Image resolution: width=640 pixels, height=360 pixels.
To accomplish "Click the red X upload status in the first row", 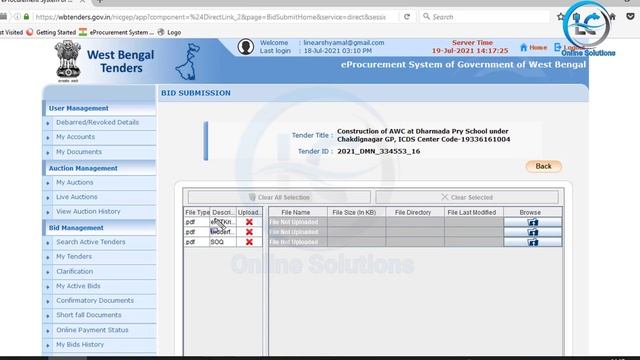I will [x=249, y=222].
